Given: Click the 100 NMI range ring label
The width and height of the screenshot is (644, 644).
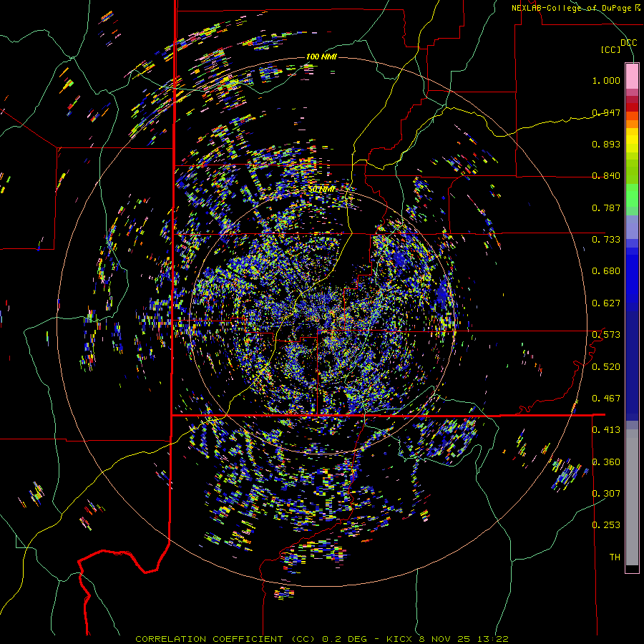Looking at the screenshot, I should tap(321, 57).
